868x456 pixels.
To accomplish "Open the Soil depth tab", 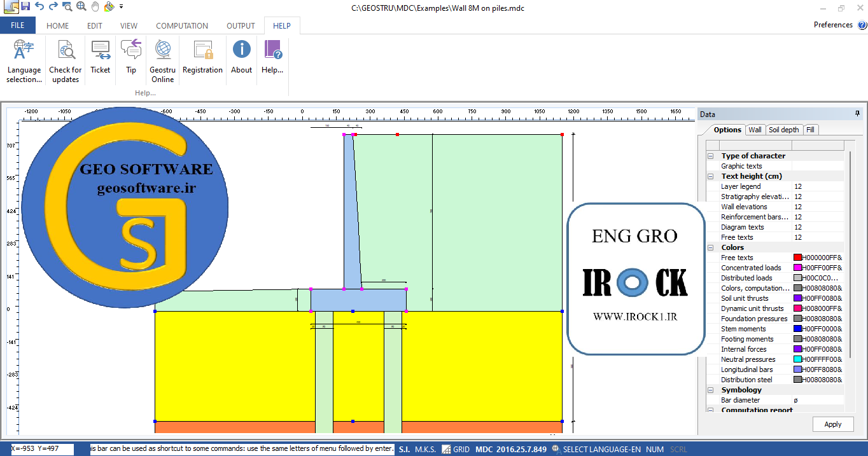I will [783, 130].
